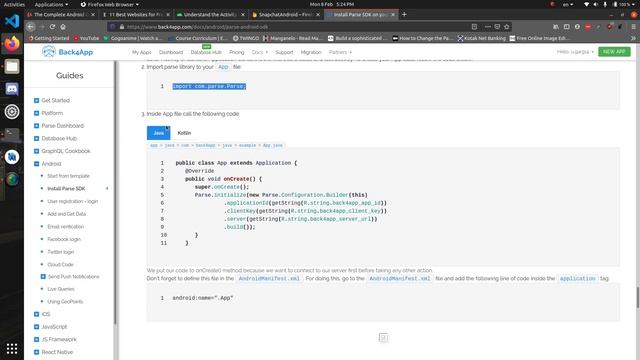Click the NEW APP button
Viewport: 640px width, 360px height.
point(614,52)
